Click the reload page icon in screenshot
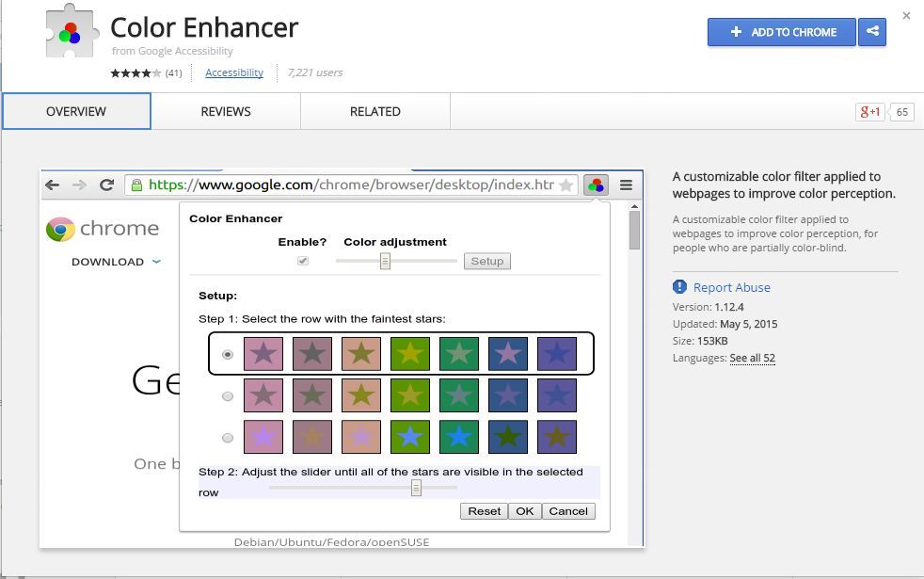The image size is (924, 579). point(106,185)
